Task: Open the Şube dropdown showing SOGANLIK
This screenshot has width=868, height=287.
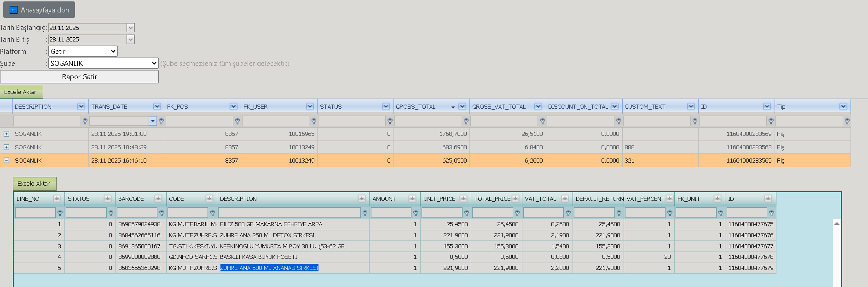Action: click(104, 63)
